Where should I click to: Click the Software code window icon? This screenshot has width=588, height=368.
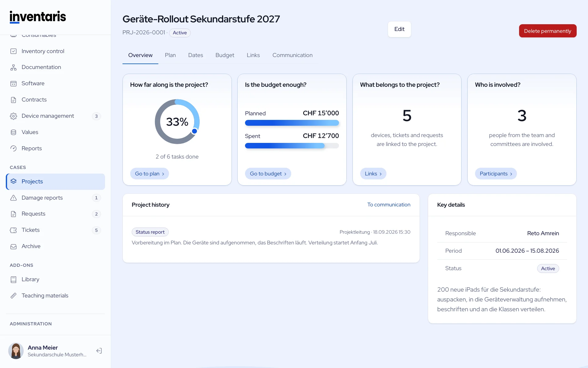13,84
